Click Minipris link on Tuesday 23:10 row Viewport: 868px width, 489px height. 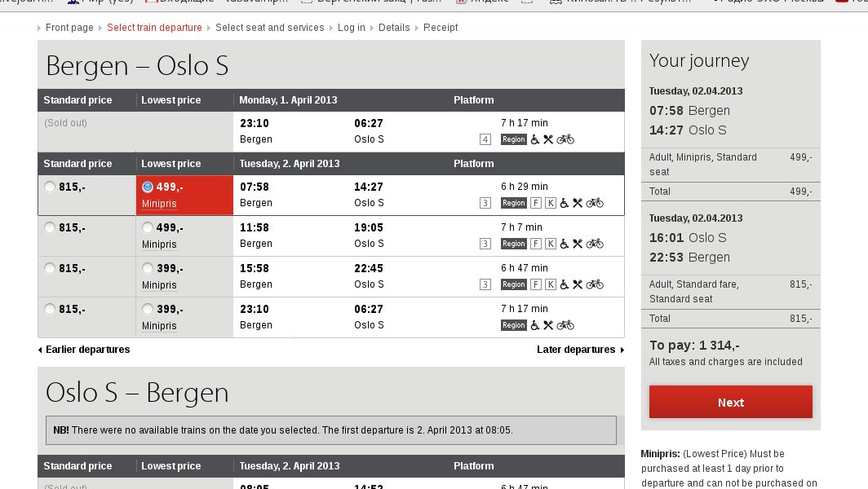tap(159, 325)
